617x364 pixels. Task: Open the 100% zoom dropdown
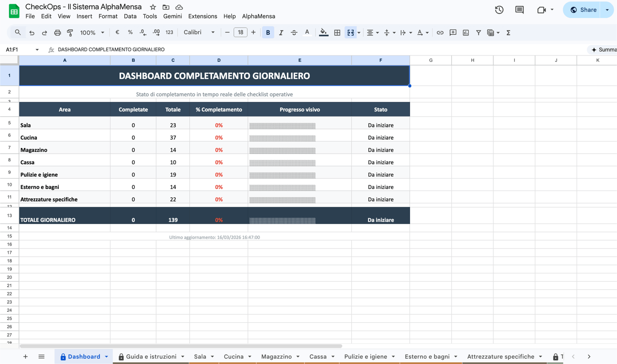coord(92,32)
